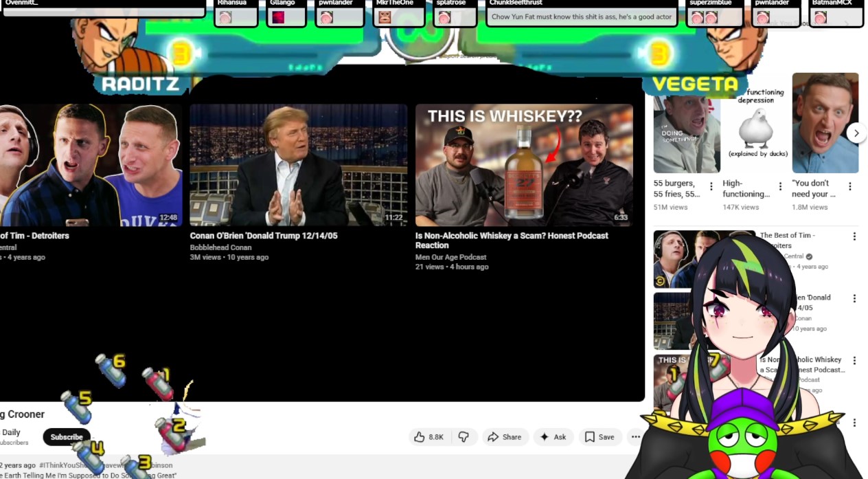
Task: Click '147K views' under High-functioning short
Action: point(740,207)
